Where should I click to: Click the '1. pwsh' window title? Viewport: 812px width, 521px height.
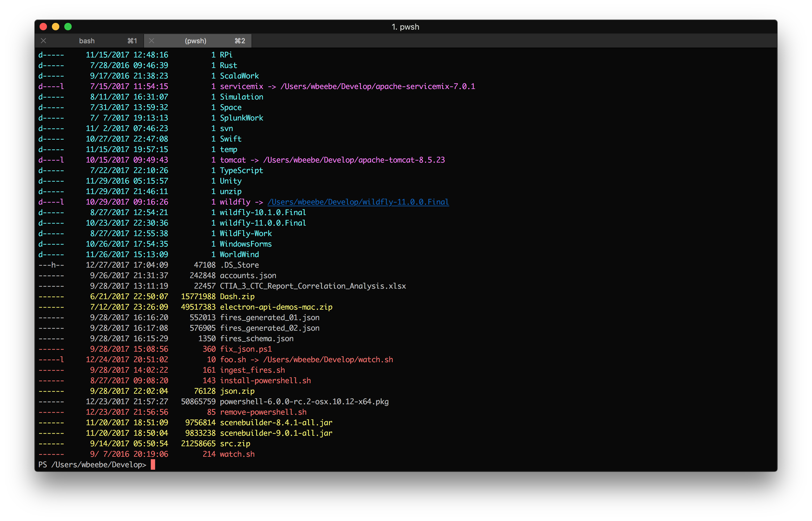point(405,27)
